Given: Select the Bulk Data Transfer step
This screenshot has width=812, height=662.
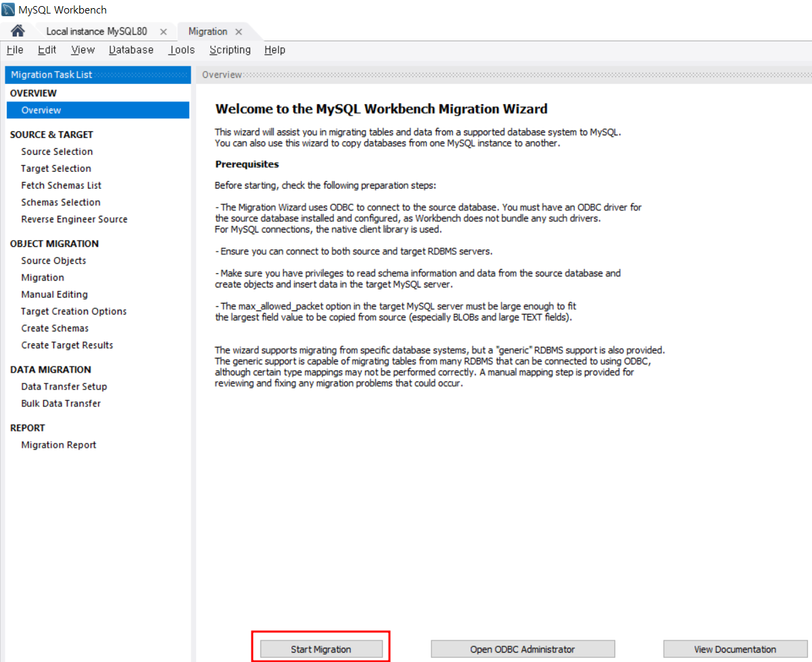Looking at the screenshot, I should 61,403.
